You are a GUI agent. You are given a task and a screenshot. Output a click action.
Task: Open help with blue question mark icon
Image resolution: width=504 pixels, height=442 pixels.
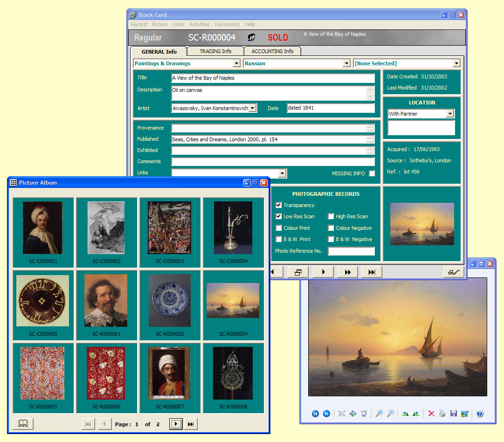coord(480,414)
